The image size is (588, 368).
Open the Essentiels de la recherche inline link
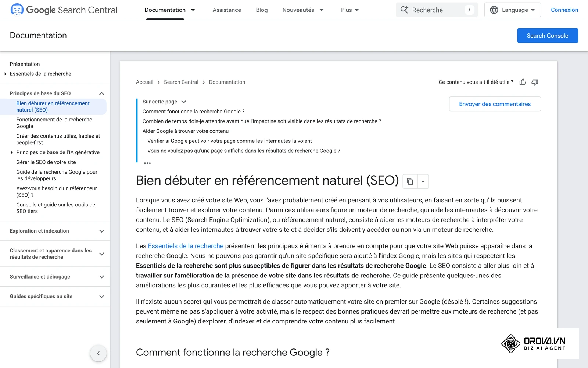(x=186, y=246)
